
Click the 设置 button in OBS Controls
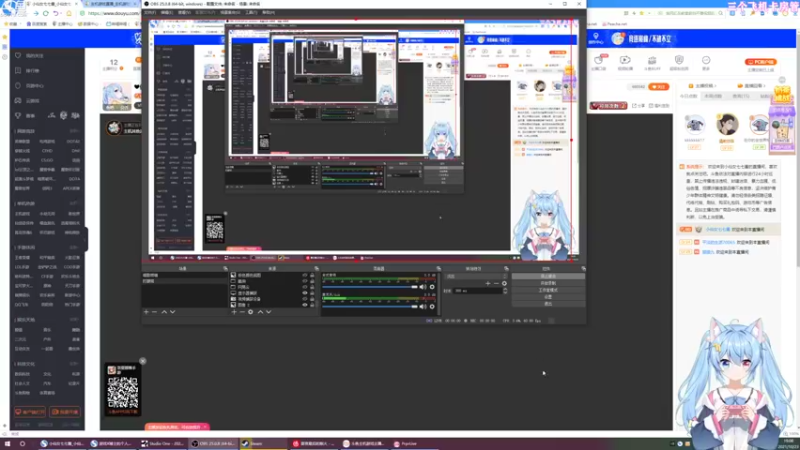pos(548,297)
